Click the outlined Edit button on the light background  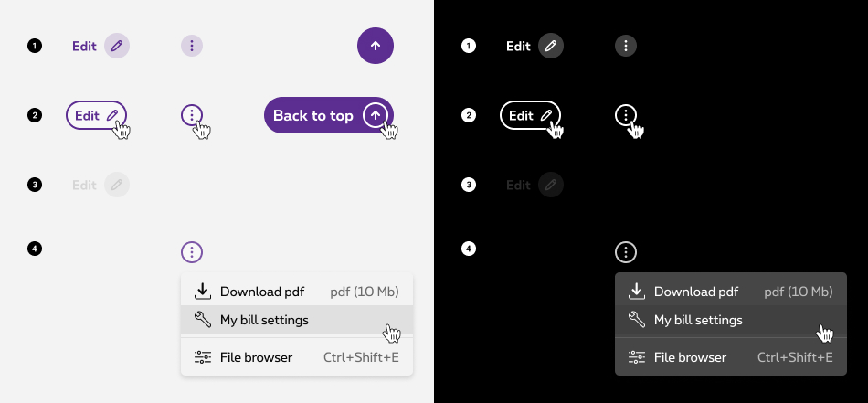(96, 115)
